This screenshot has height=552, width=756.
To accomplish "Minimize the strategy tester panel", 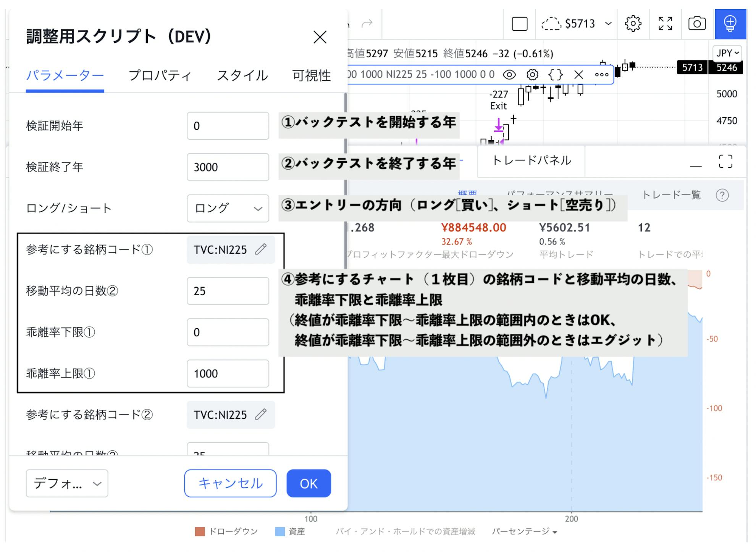I will [696, 166].
